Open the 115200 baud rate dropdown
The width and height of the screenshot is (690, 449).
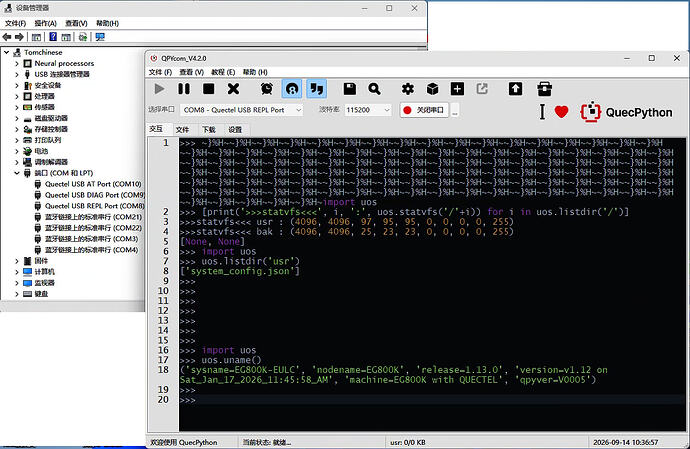click(x=368, y=110)
